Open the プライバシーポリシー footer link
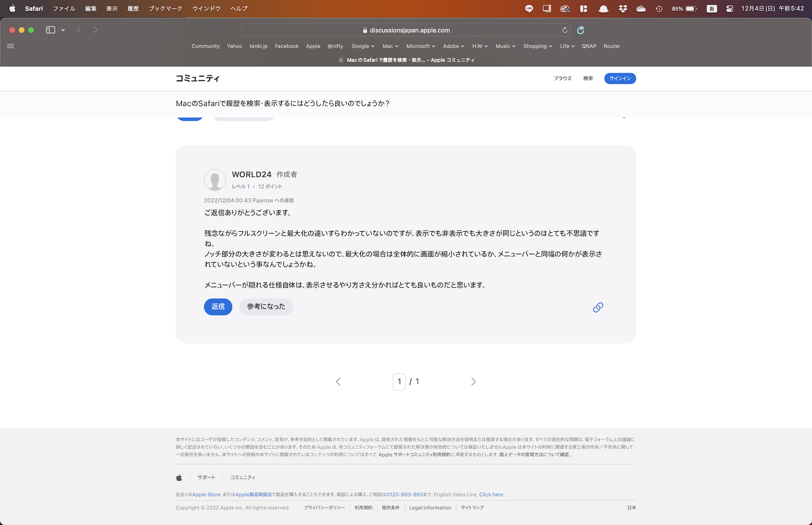812x525 pixels. [324, 508]
